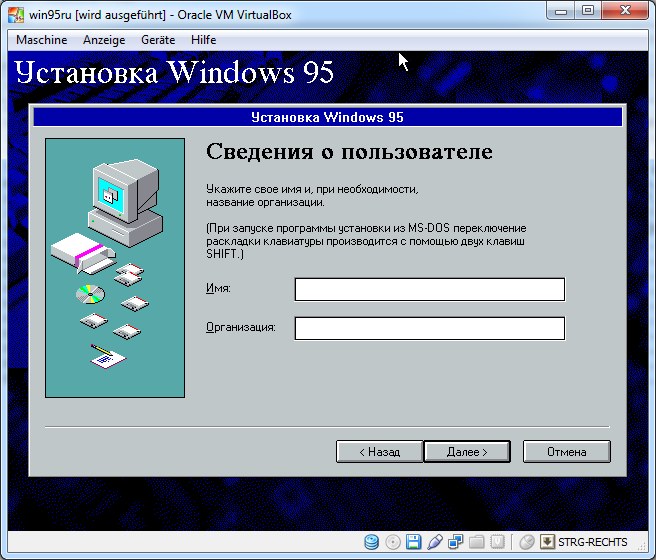Open the optical CD drive status icon

[392, 542]
